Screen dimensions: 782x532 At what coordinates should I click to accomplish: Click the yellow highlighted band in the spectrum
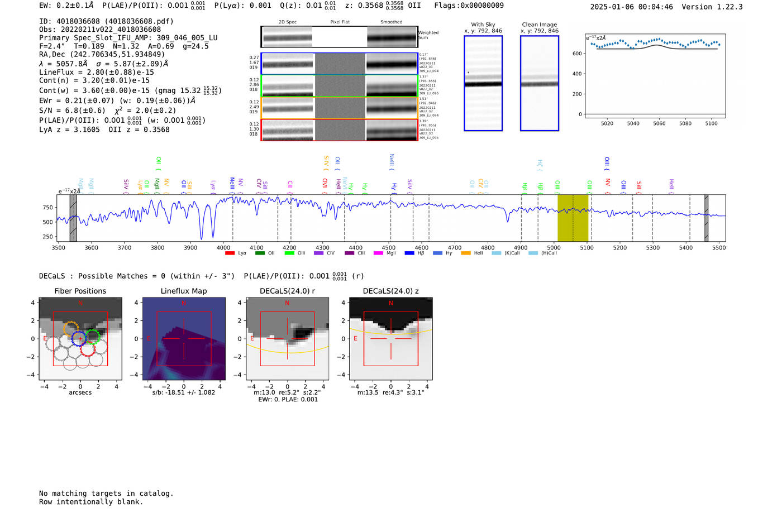pyautogui.click(x=573, y=218)
